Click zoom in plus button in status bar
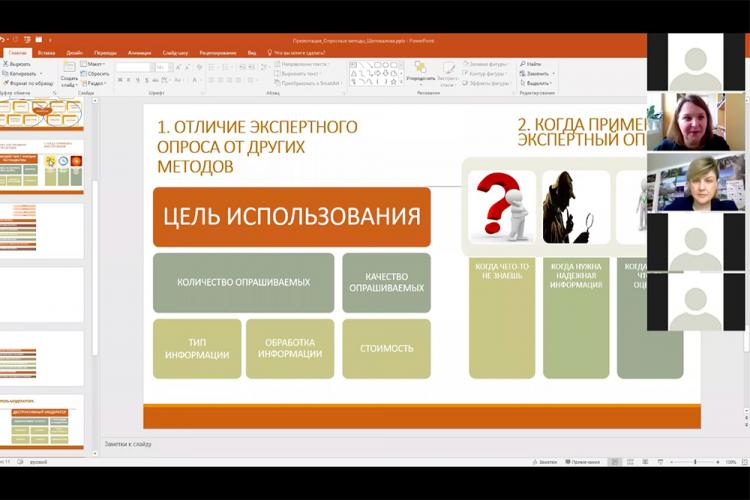750x500 pixels. [x=717, y=462]
